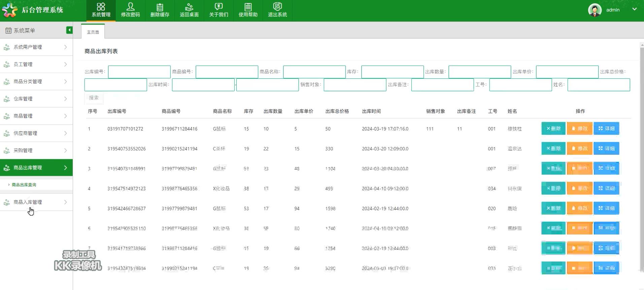View 详细 for row 5 鹿晗
The width and height of the screenshot is (644, 290).
pyautogui.click(x=606, y=208)
